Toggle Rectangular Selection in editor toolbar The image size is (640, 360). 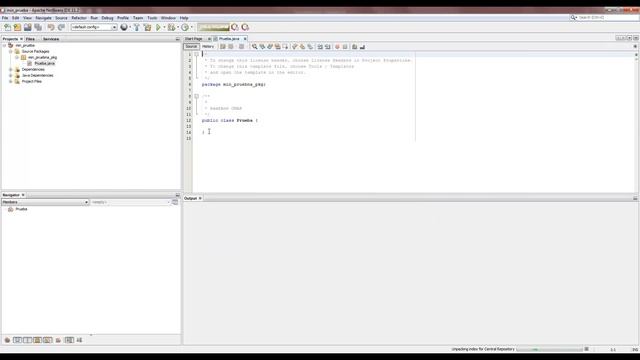tap(285, 47)
